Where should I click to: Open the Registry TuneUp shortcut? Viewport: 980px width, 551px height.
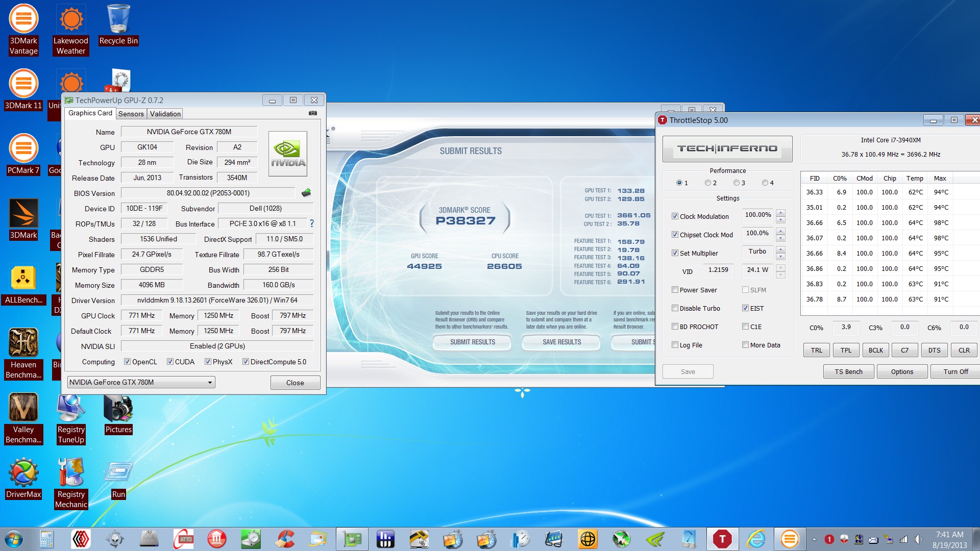[x=71, y=418]
